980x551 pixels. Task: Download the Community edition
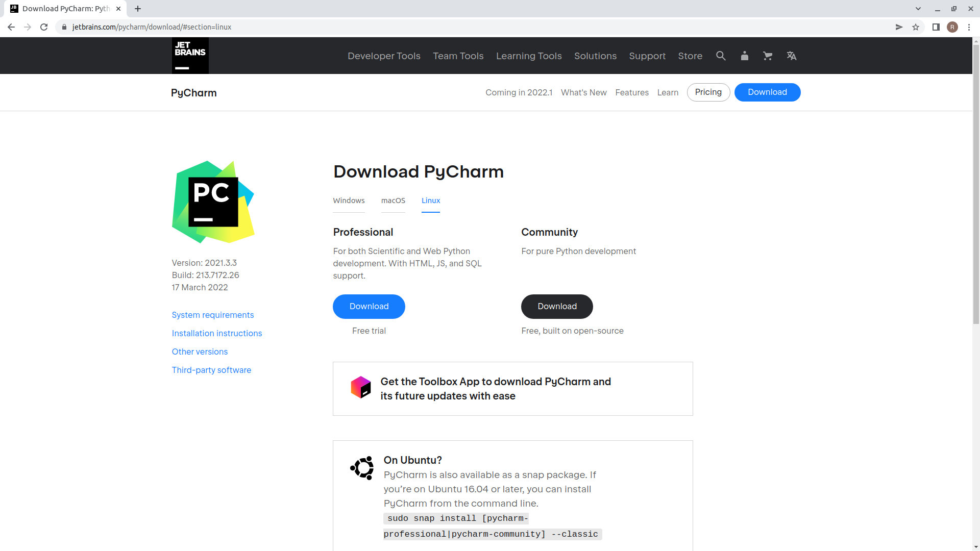[x=556, y=306]
